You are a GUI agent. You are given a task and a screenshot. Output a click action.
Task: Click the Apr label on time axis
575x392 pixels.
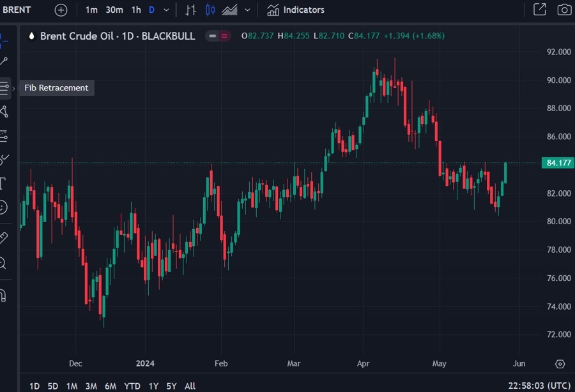(x=363, y=363)
